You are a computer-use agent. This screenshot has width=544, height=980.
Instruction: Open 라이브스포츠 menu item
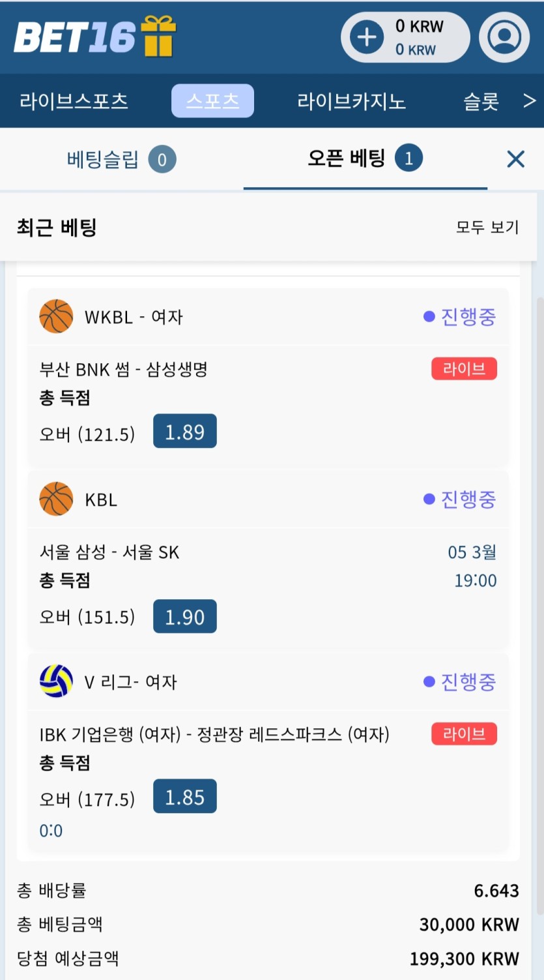click(74, 101)
